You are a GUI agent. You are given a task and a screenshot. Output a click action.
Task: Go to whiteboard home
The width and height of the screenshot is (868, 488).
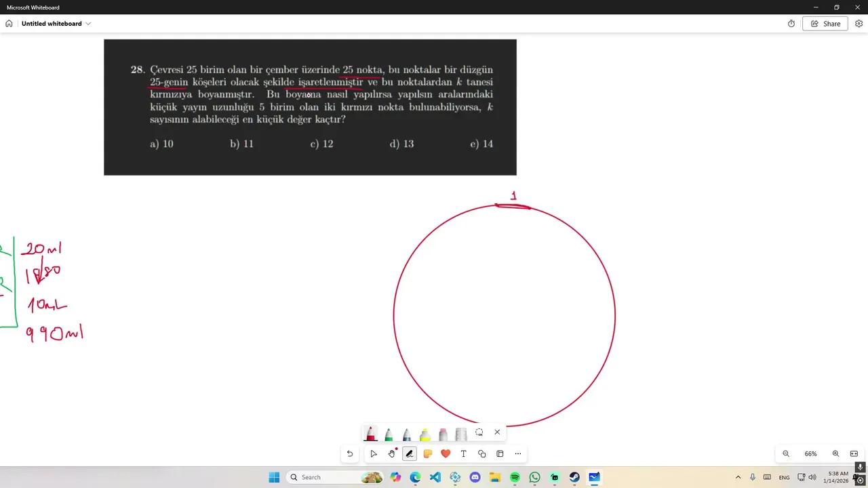(x=9, y=24)
